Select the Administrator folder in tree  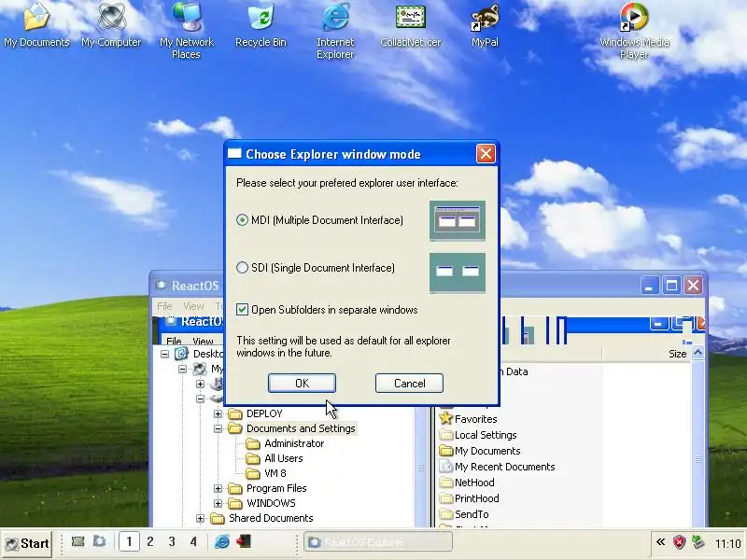(x=285, y=443)
